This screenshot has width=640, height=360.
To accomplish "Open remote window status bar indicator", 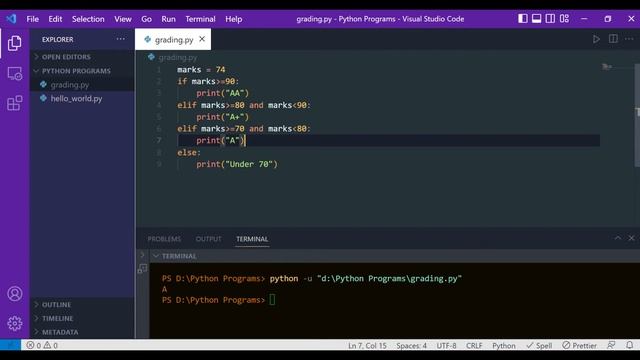I will click(x=10, y=345).
